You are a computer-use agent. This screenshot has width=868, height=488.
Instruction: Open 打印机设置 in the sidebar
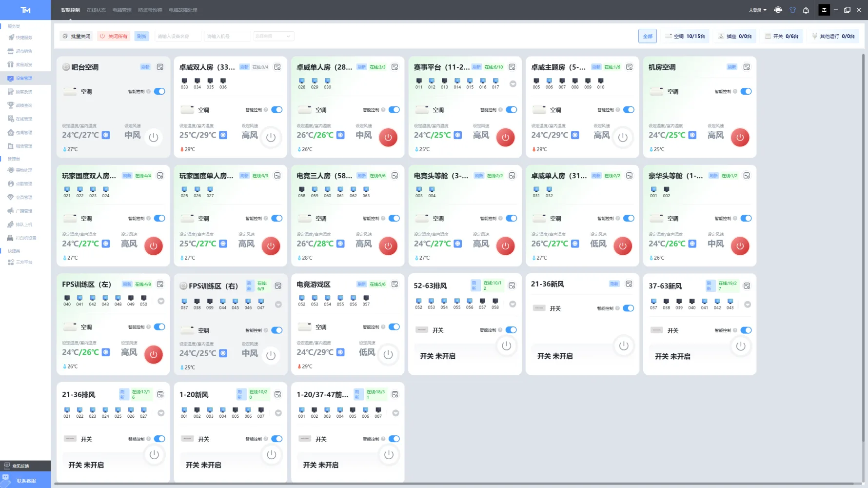(x=22, y=238)
